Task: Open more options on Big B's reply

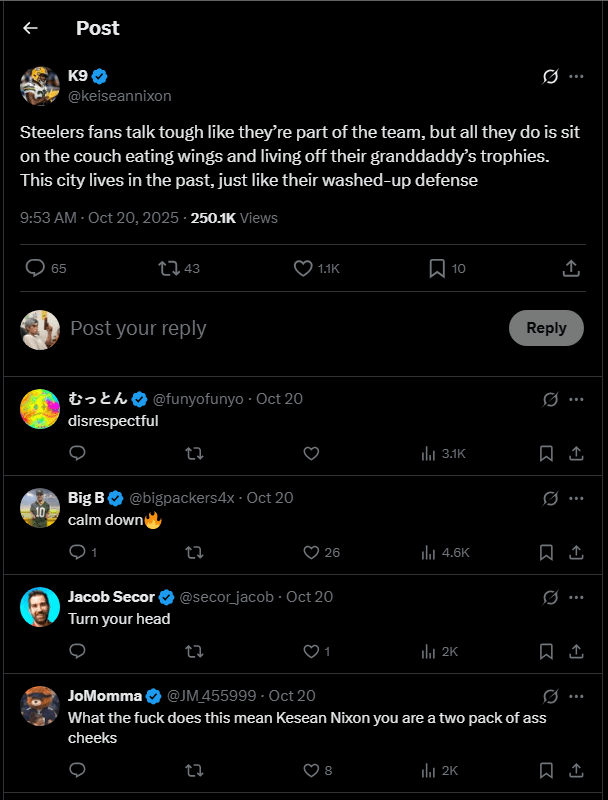Action: tap(576, 498)
